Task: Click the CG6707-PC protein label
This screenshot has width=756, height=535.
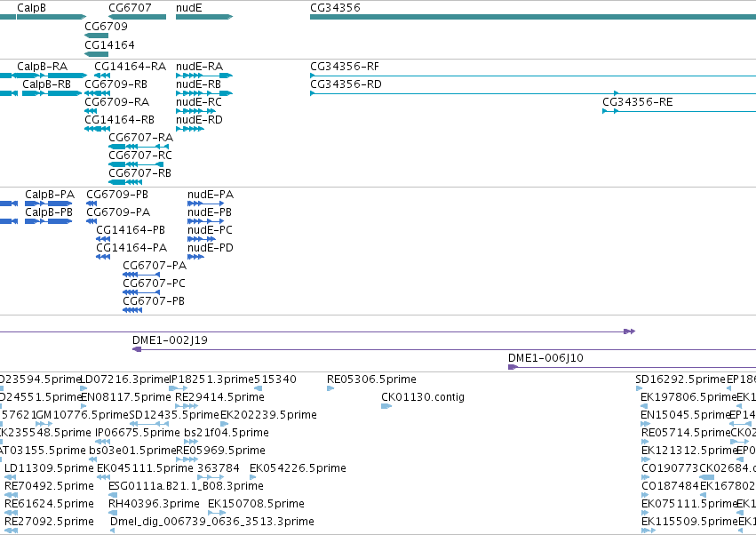Action: (155, 283)
